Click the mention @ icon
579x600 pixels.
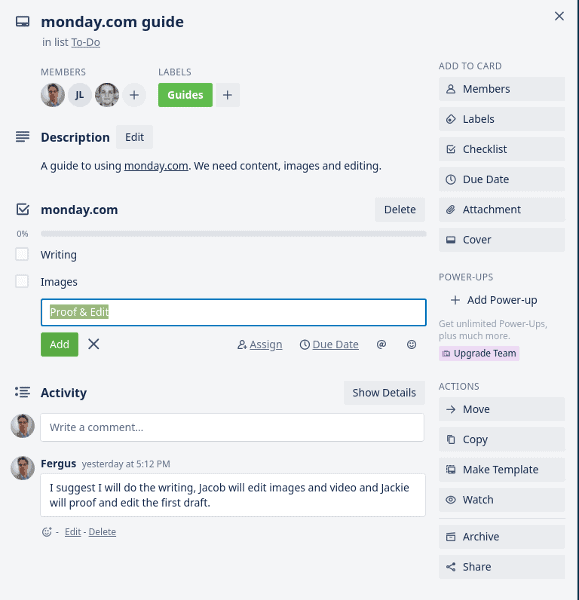pos(381,344)
